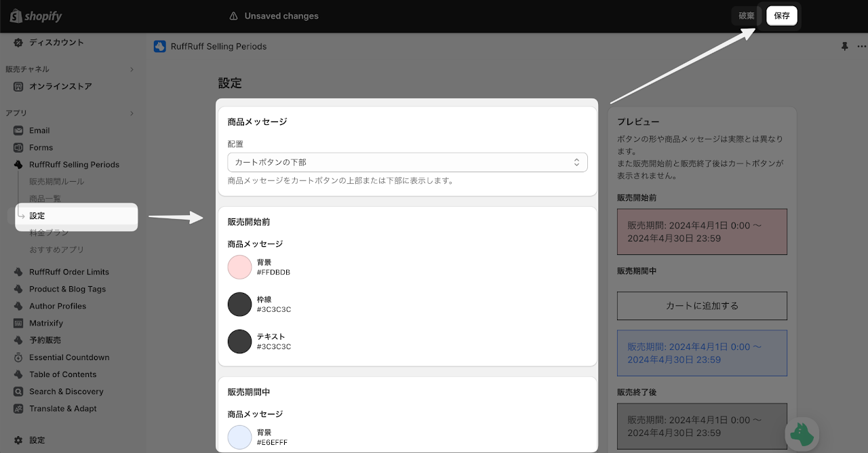Pin the app with pin icon

point(844,47)
